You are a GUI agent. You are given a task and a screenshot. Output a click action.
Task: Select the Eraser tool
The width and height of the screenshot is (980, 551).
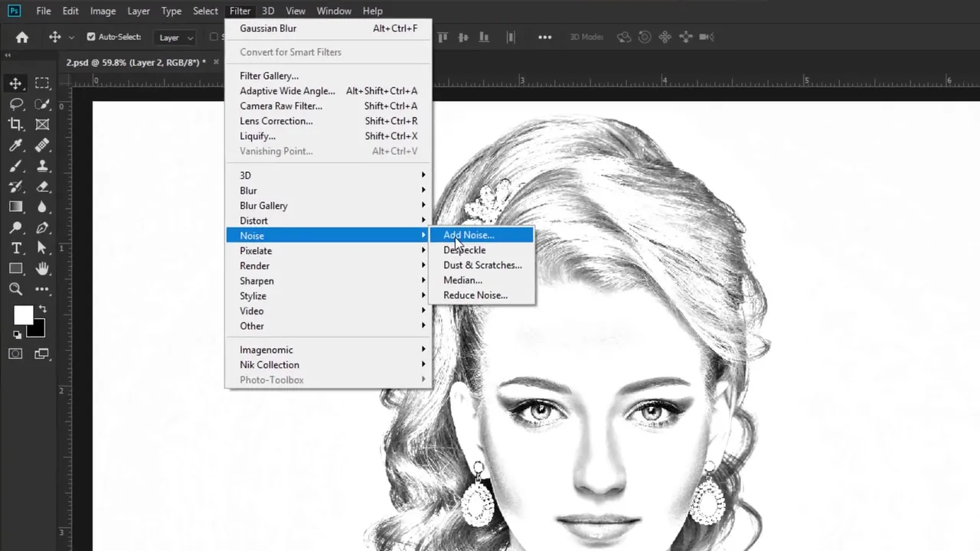pyautogui.click(x=42, y=187)
